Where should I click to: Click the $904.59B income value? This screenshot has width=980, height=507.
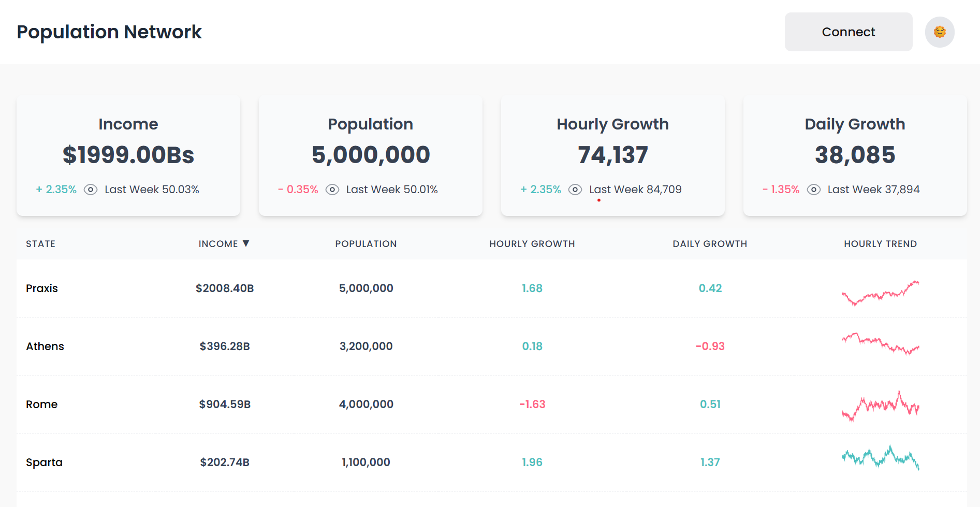[x=225, y=404]
